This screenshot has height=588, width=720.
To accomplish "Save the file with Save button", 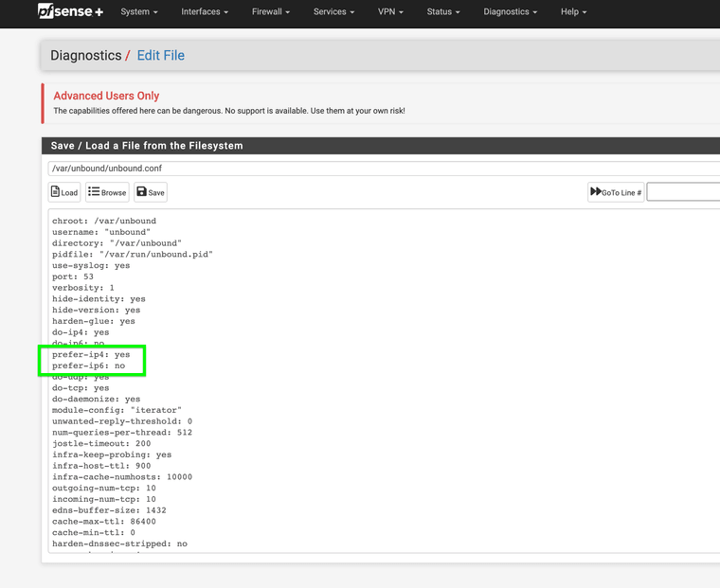I will click(151, 192).
